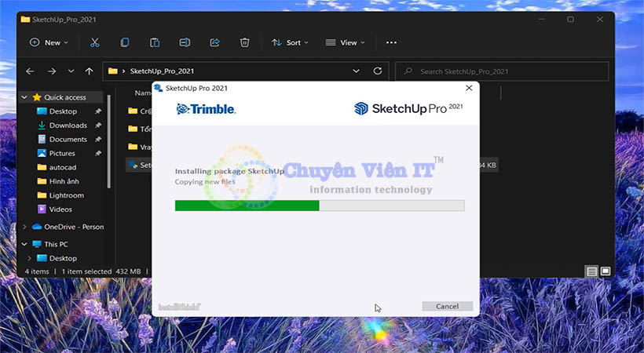Click the Delete trash icon

[245, 42]
